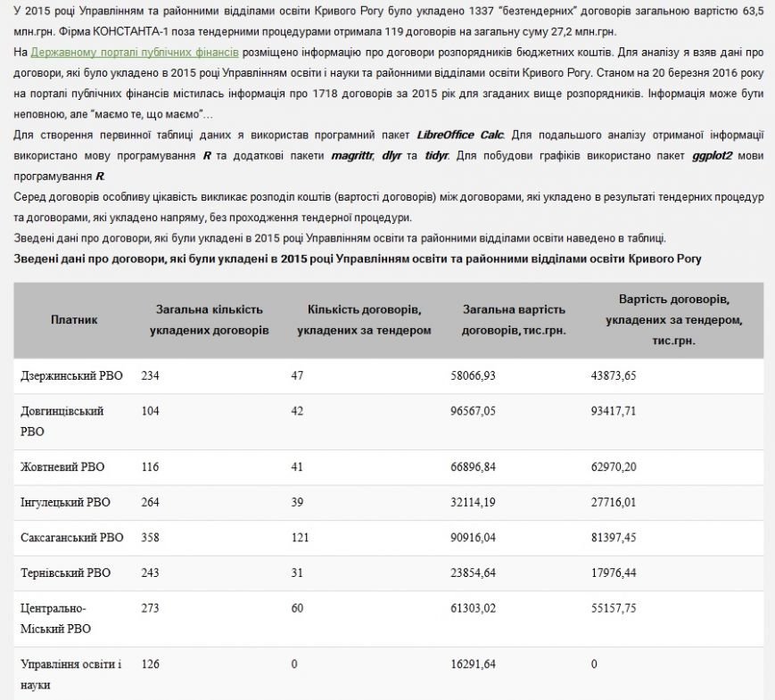Select the Довгинцівський РВО row label
Viewport: 775px width, 700px height.
pos(62,421)
